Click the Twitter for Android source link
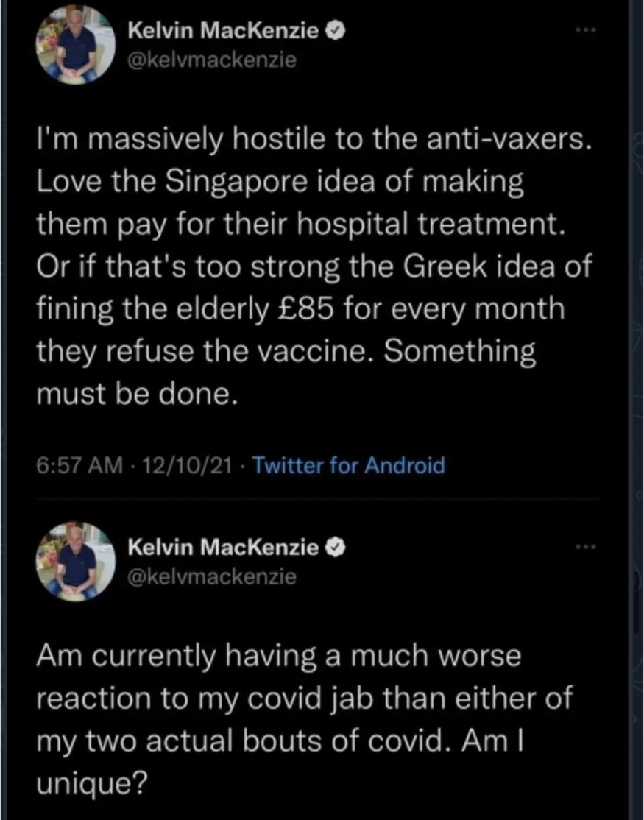 (x=349, y=465)
